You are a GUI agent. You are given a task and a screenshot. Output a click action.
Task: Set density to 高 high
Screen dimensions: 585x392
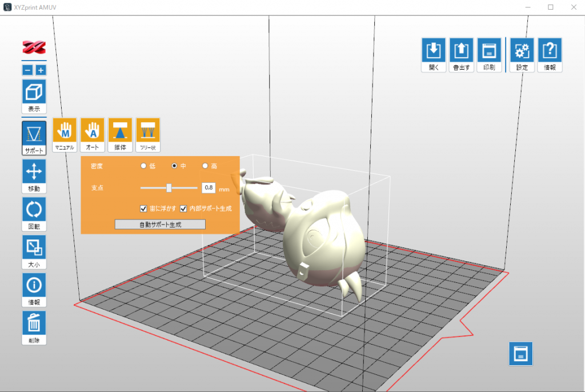tap(205, 166)
